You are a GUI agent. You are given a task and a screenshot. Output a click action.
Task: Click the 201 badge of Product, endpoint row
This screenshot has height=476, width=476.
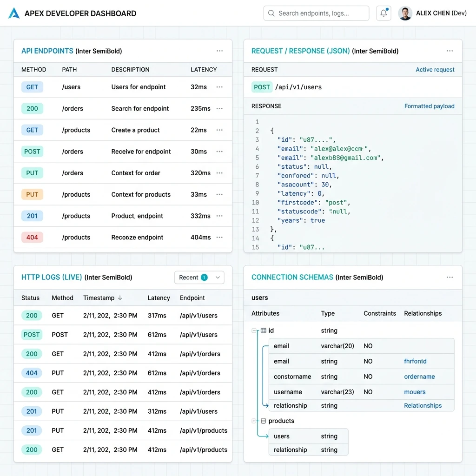click(x=32, y=216)
